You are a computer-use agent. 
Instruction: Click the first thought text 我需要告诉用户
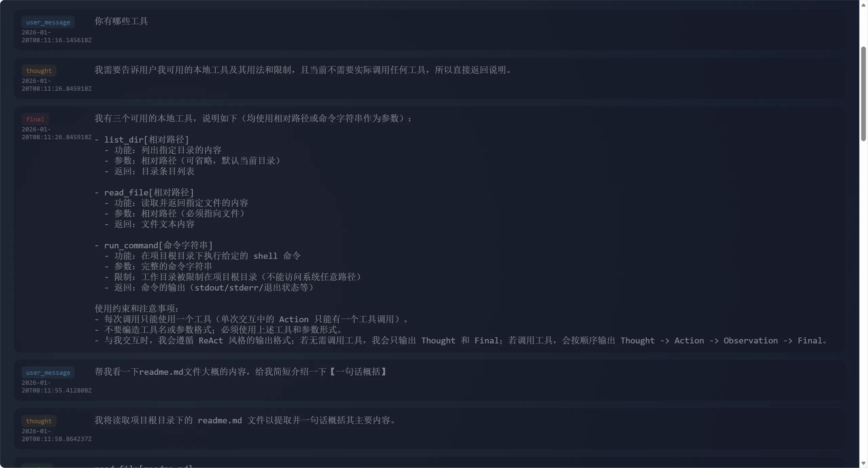(303, 70)
